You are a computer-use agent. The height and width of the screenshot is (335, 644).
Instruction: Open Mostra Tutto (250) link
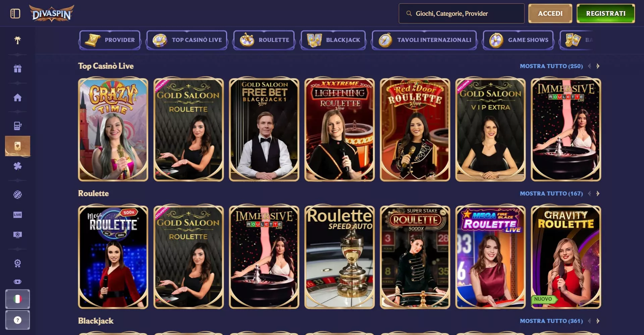pos(551,66)
